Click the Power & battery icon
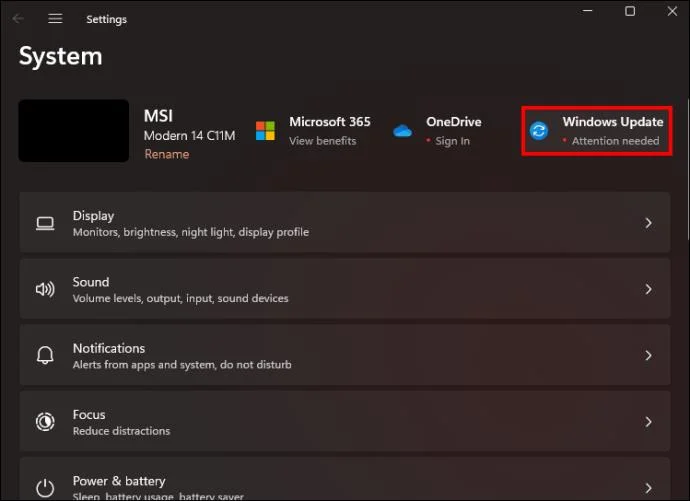Image resolution: width=690 pixels, height=501 pixels. tap(45, 488)
